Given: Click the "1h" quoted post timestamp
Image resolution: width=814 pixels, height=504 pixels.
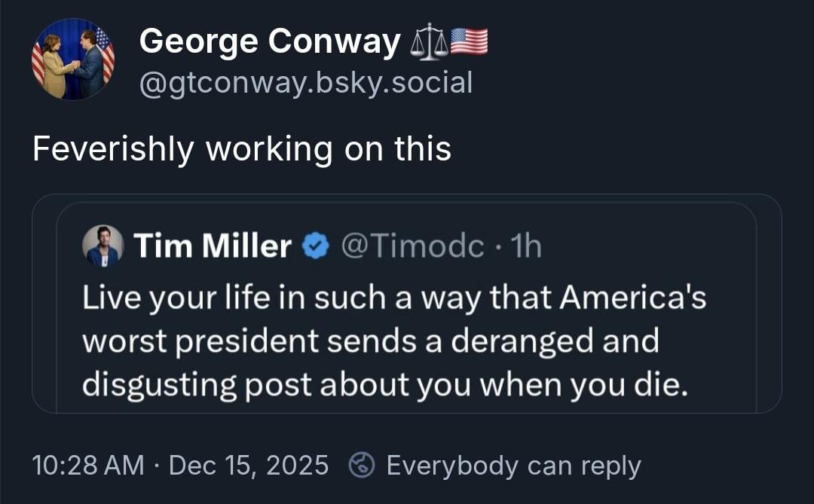Looking at the screenshot, I should click(x=525, y=246).
